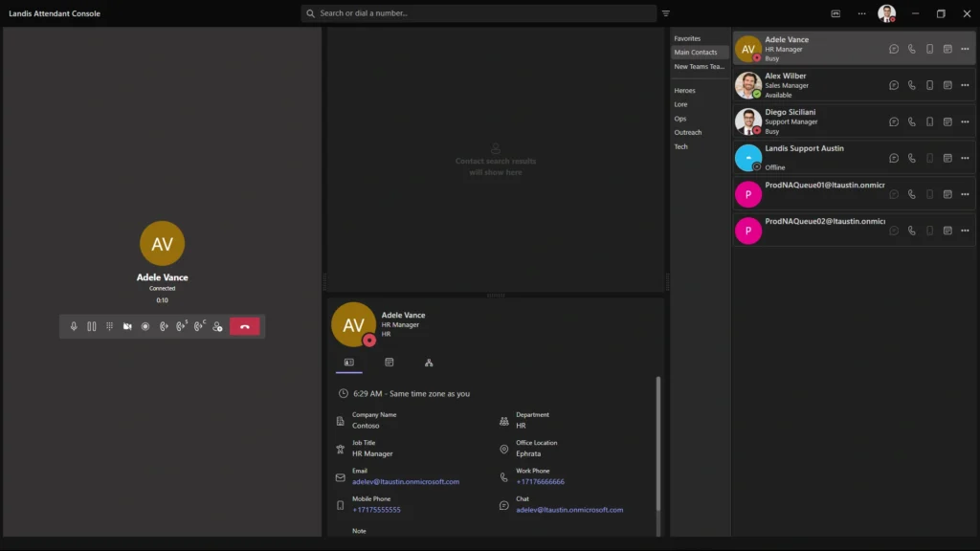
Task: Open more options for Diego Siciliani
Action: click(965, 121)
